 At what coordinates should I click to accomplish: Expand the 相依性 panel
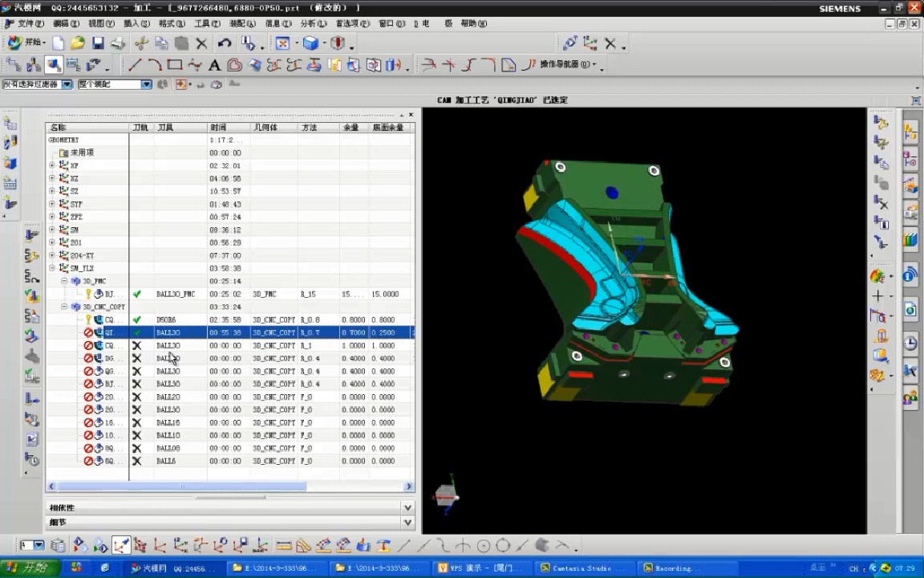[x=407, y=507]
